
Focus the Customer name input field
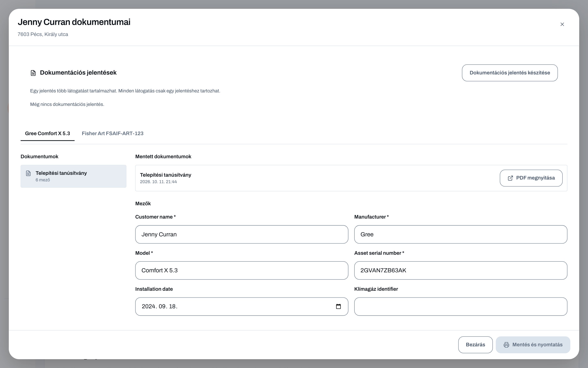point(242,234)
